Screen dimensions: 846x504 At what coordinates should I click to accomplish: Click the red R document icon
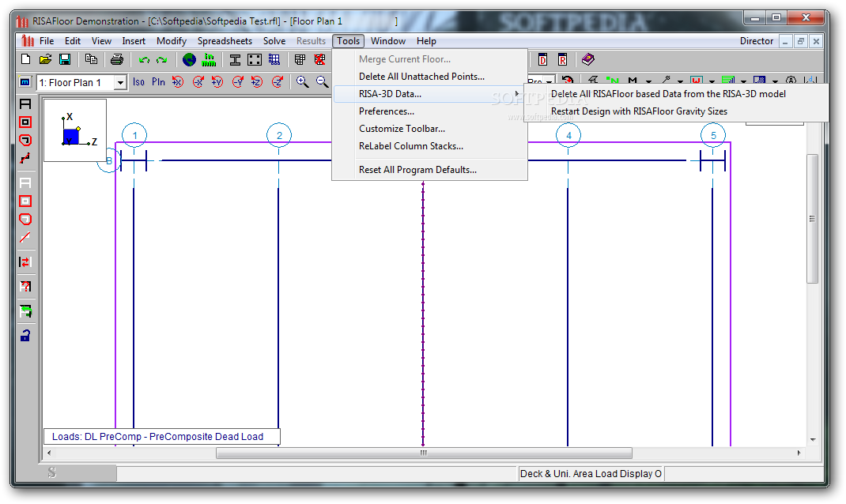562,59
